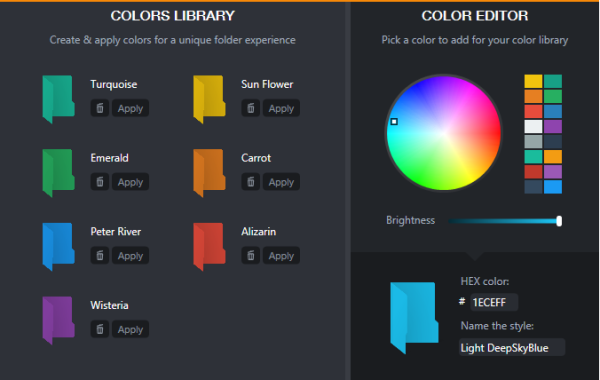
Task: Click the Turquoise folder icon
Action: (58, 99)
